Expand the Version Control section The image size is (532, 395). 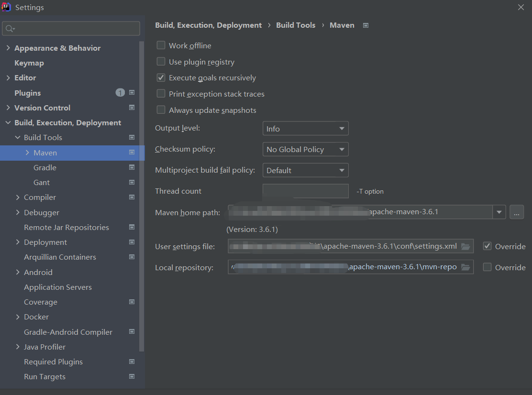coord(8,108)
